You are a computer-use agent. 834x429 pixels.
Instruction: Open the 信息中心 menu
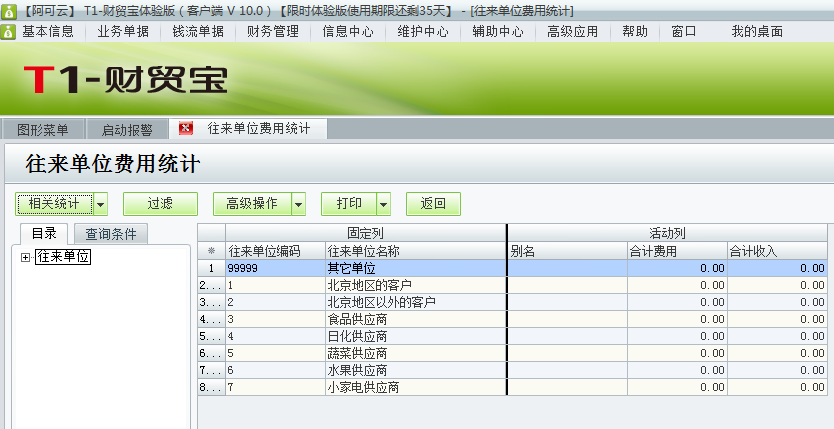coord(348,32)
